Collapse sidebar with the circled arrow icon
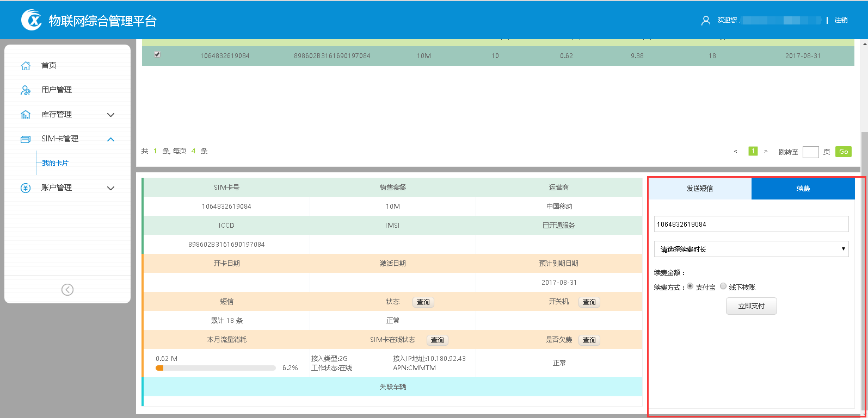Screen dimensions: 868x418 coord(67,290)
